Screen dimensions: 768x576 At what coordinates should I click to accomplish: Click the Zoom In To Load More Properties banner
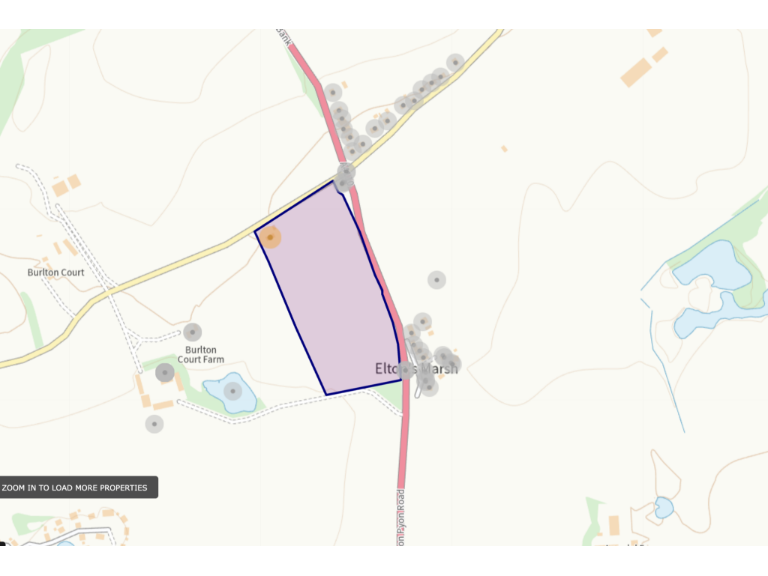[x=78, y=487]
